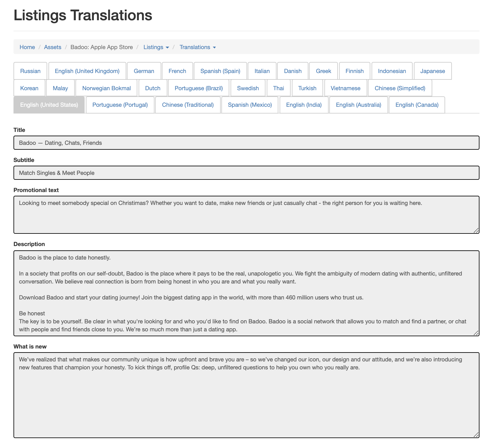Viewport: 504px width, 443px height.
Task: Select the Norwegian Bokmal tab
Action: pos(107,88)
